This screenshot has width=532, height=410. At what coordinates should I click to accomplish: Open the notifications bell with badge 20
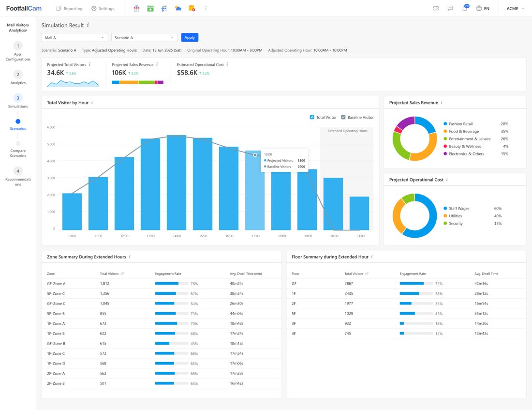(x=465, y=8)
